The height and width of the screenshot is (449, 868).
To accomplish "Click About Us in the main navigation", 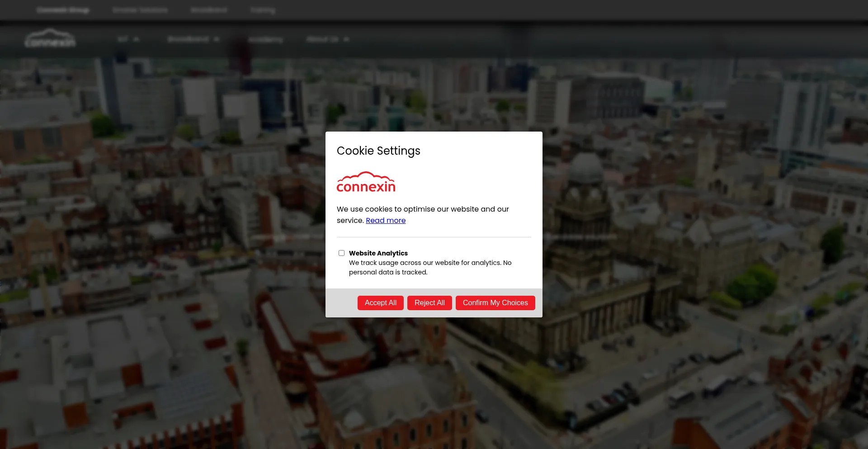I will [x=322, y=39].
